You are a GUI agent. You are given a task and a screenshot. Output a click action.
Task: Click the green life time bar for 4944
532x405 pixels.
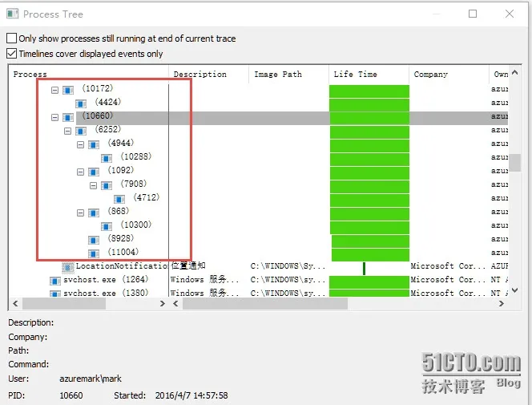coord(369,146)
